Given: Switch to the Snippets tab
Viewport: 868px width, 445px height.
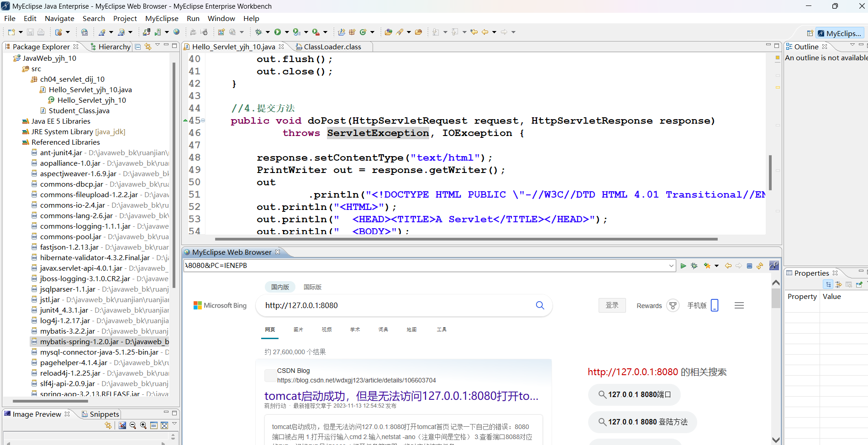Looking at the screenshot, I should point(100,414).
